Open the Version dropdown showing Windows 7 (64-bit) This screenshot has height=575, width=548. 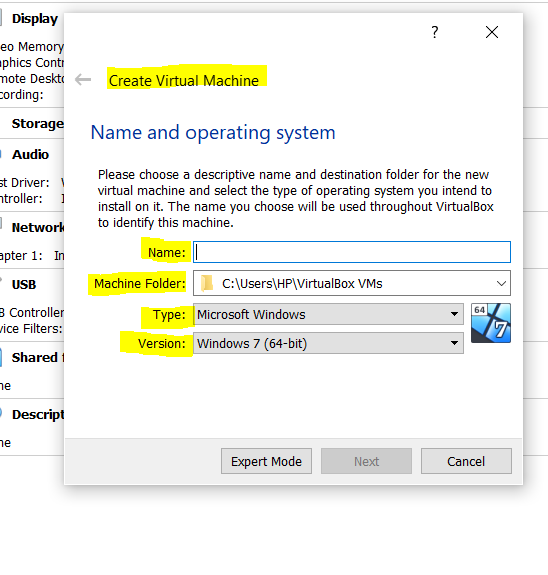click(x=328, y=343)
